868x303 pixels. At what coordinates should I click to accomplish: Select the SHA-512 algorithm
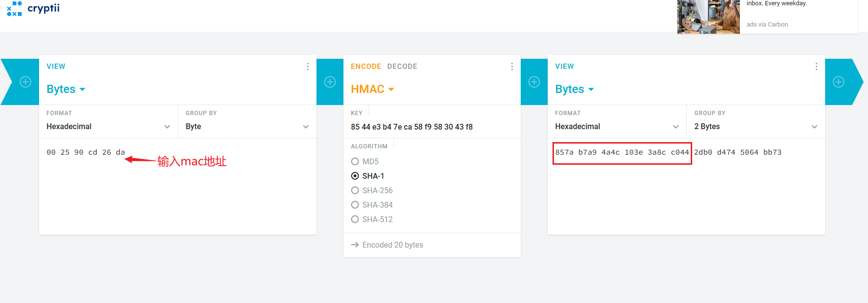click(355, 219)
